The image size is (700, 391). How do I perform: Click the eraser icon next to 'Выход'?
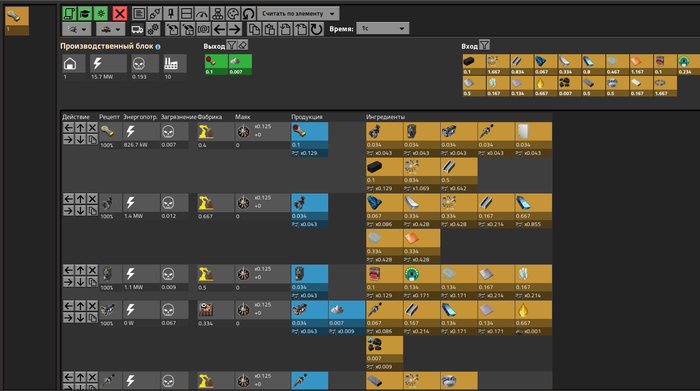(x=242, y=45)
